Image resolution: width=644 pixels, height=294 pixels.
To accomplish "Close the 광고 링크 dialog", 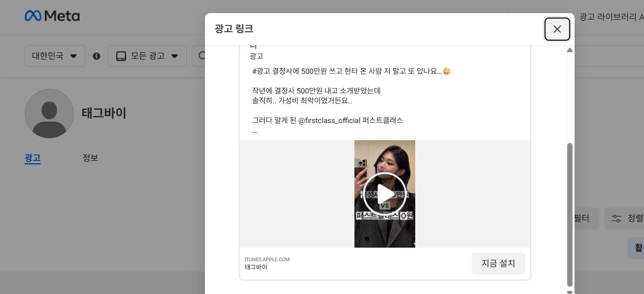I will [x=557, y=29].
